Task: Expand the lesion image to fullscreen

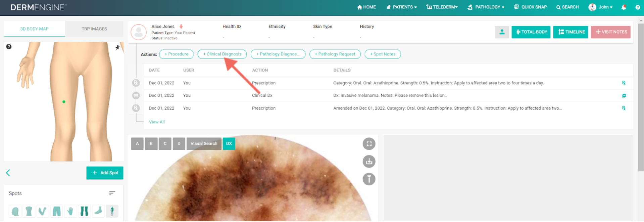Action: point(369,144)
